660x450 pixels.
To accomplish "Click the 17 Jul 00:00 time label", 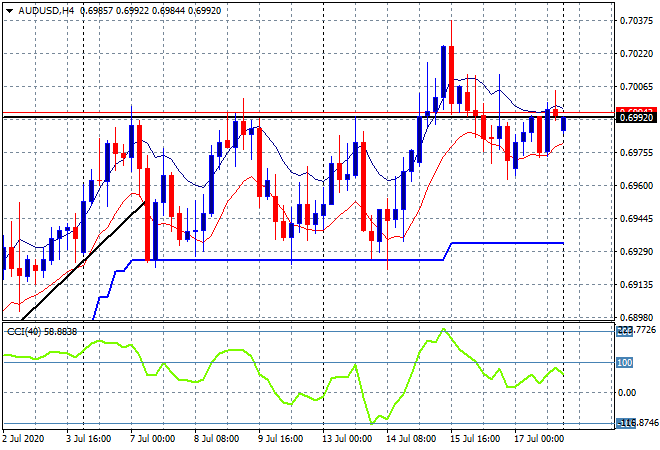I will 539,439.
